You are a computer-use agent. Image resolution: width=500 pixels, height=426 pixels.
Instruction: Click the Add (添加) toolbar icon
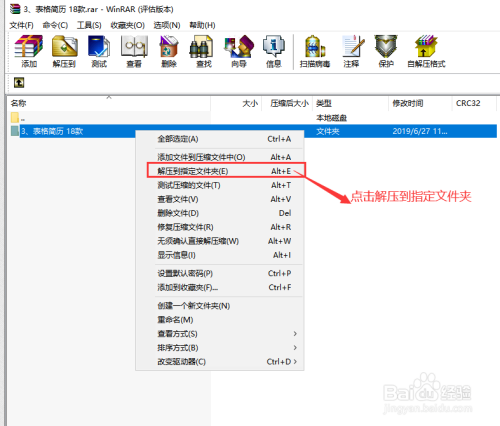(x=29, y=52)
